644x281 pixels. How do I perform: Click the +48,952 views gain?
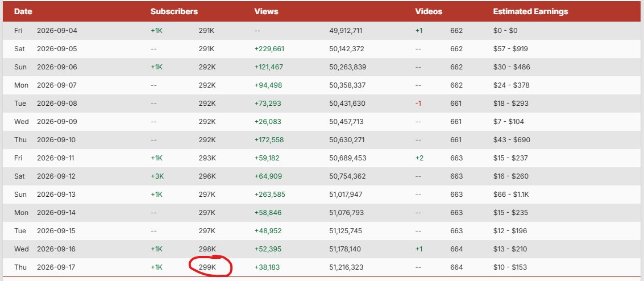(x=268, y=231)
